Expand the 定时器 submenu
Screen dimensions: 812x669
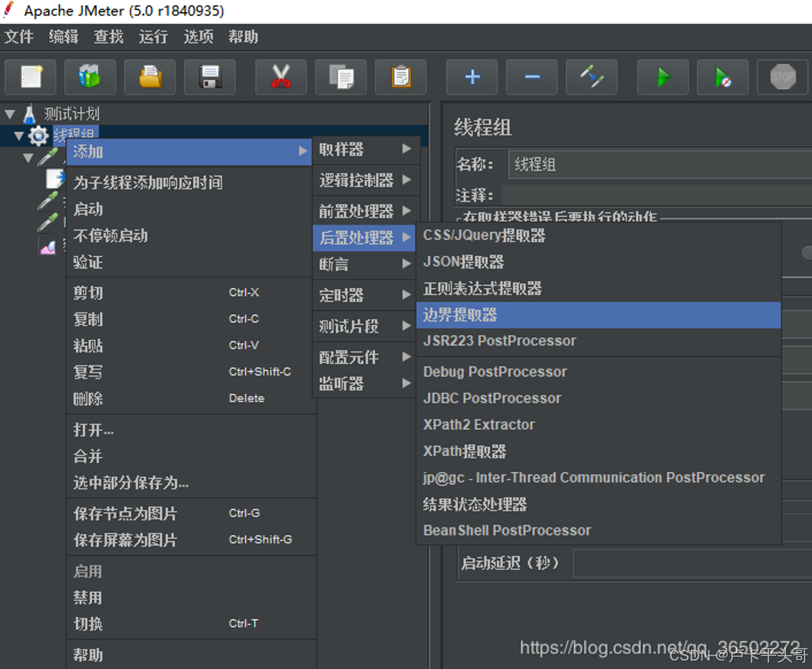point(364,296)
